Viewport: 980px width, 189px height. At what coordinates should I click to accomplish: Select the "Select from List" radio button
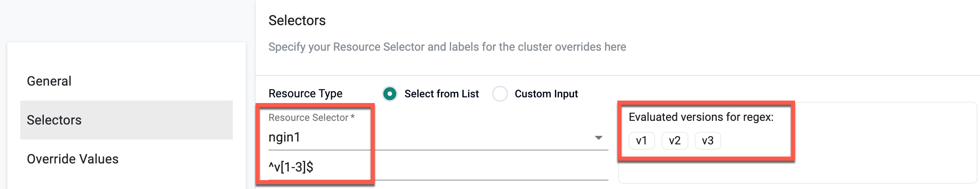tap(390, 94)
